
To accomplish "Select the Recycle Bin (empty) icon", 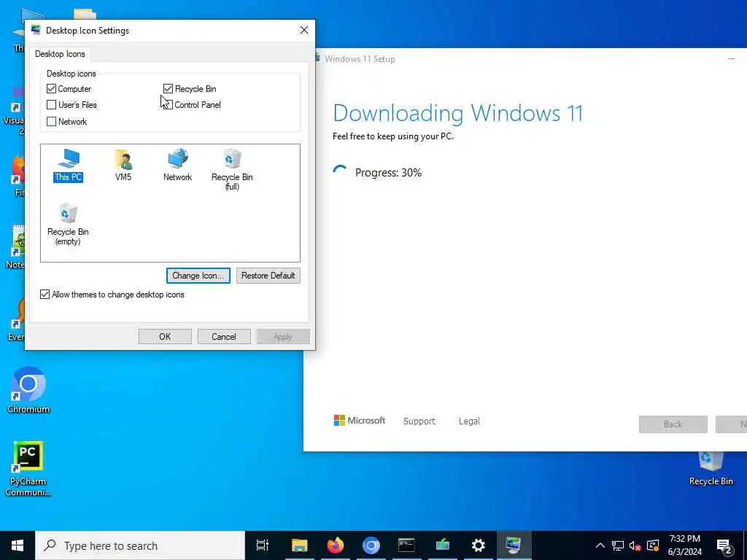I will [68, 225].
